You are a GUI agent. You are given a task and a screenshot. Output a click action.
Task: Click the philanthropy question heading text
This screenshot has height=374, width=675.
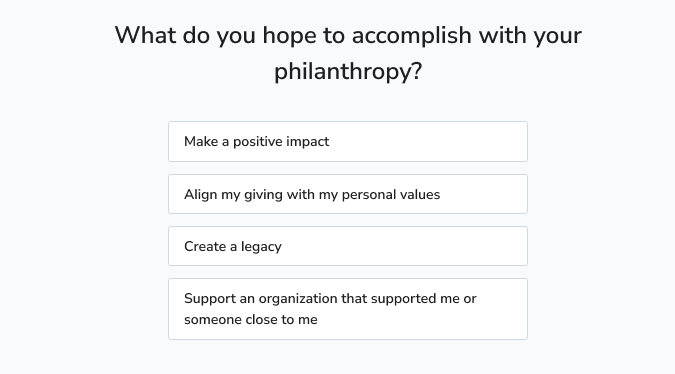[348, 53]
